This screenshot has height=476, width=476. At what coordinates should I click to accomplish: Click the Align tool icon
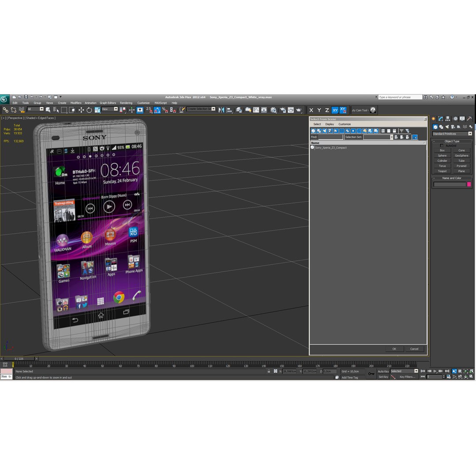tap(229, 110)
